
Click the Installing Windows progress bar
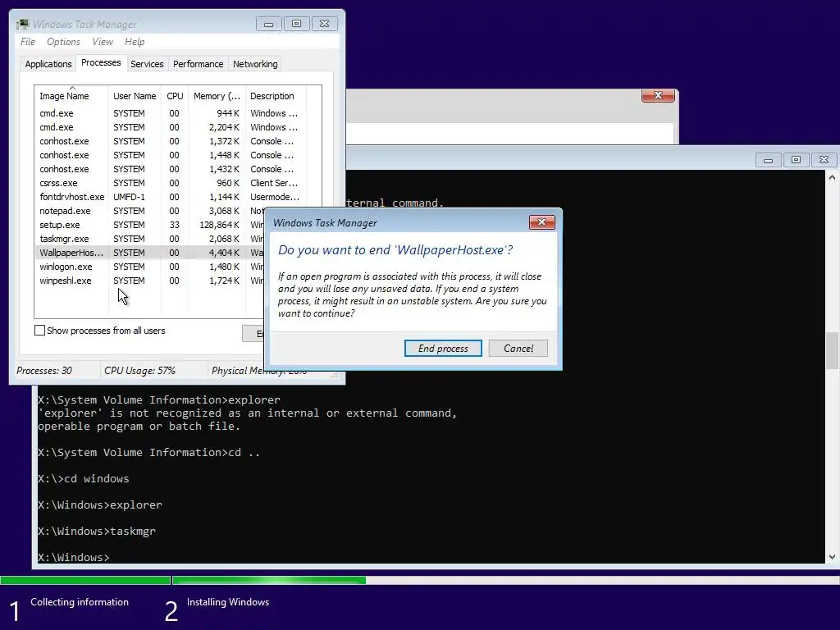[505, 580]
